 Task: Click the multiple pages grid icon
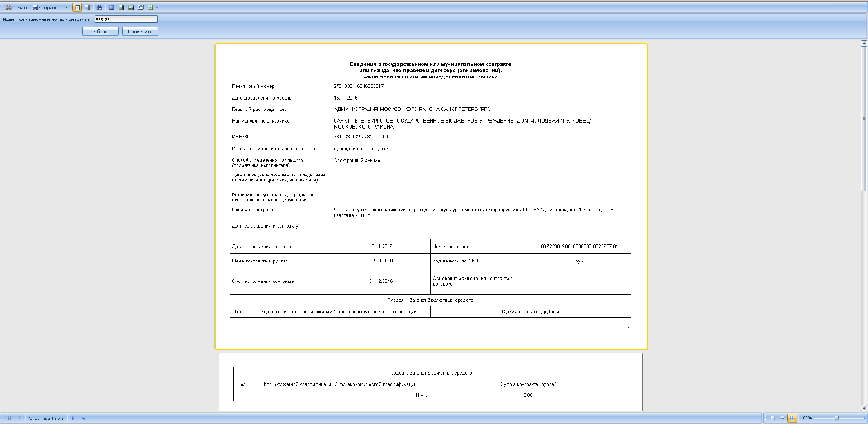pos(151,7)
